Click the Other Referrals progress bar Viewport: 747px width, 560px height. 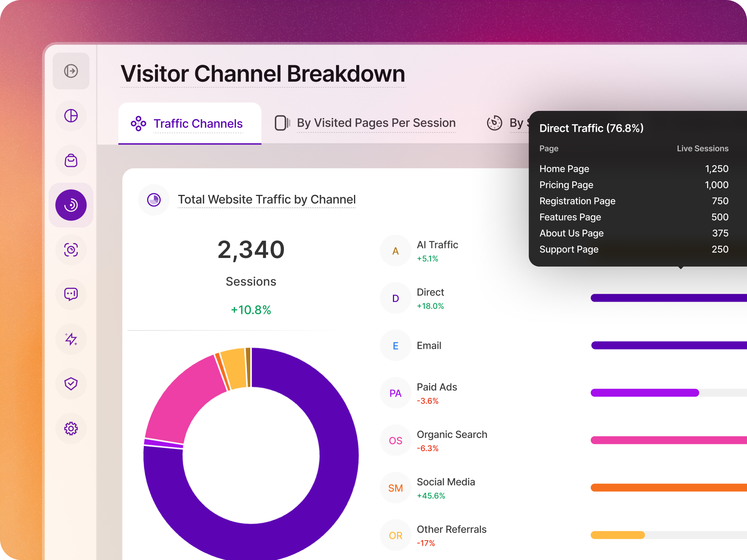[669, 535]
